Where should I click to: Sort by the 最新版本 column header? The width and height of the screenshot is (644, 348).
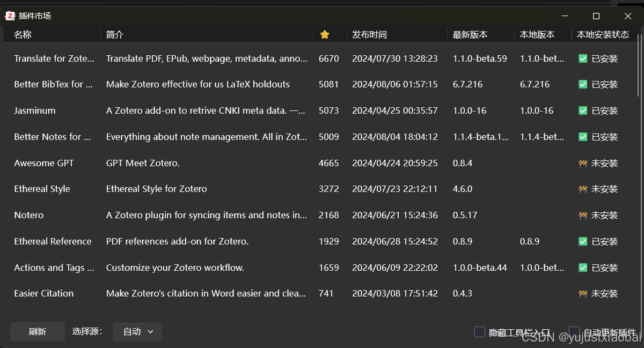(x=470, y=34)
